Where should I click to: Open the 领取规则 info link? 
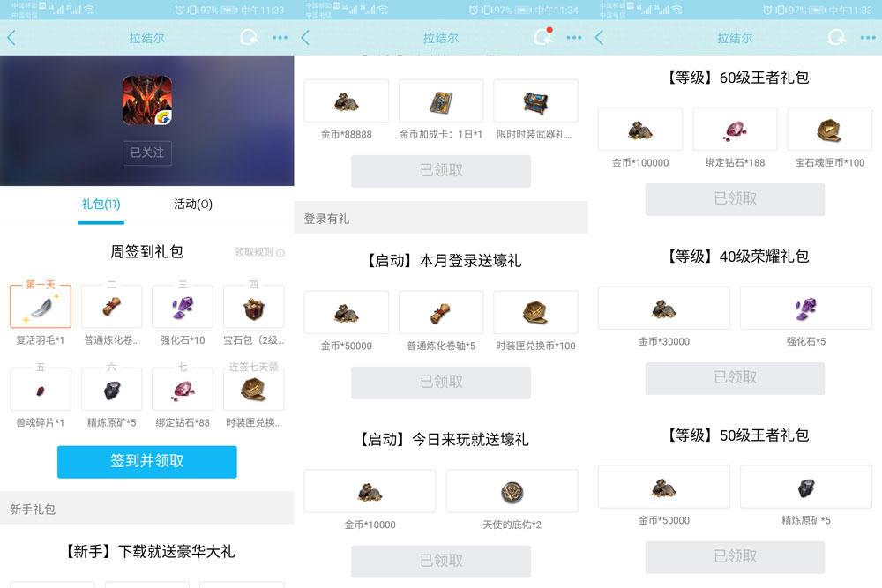point(259,252)
